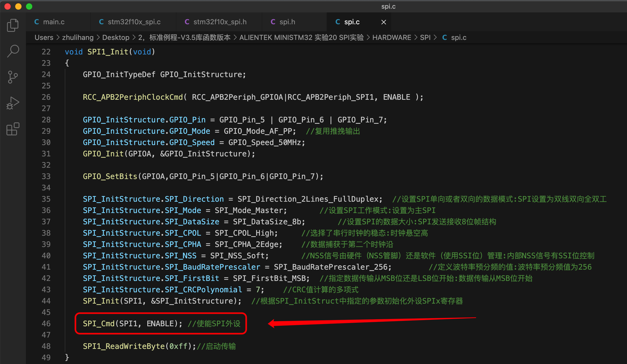Open the Extensions view
Viewport: 627px width, 364px height.
13,129
